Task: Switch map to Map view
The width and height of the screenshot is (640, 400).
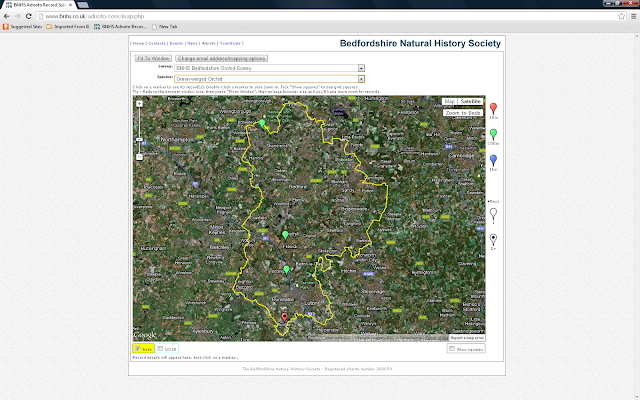Action: [449, 101]
